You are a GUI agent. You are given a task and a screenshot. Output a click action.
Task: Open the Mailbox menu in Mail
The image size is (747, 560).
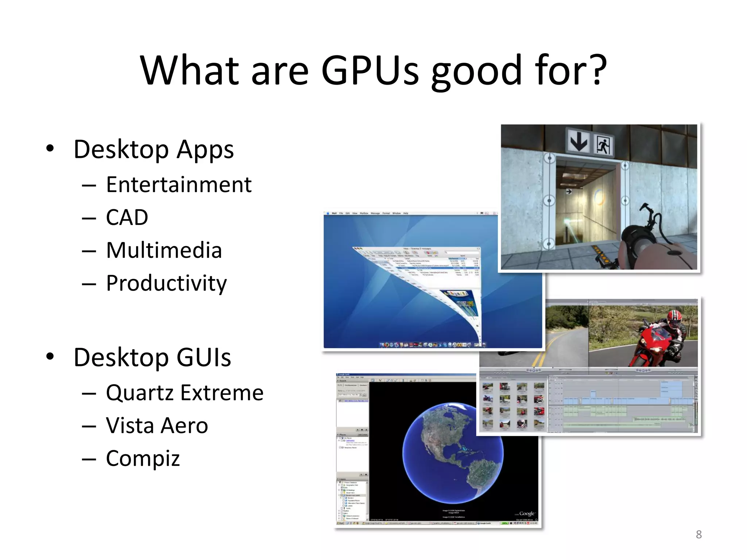[364, 213]
